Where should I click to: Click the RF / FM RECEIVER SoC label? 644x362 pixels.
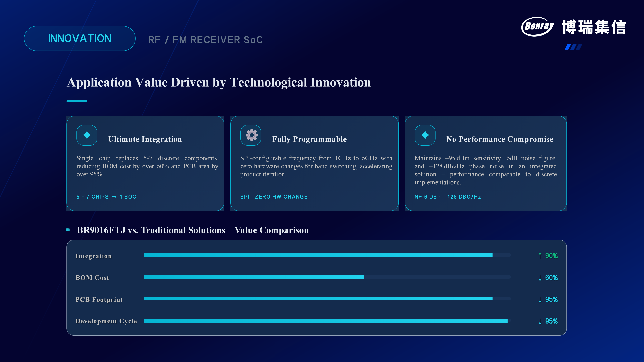(206, 40)
